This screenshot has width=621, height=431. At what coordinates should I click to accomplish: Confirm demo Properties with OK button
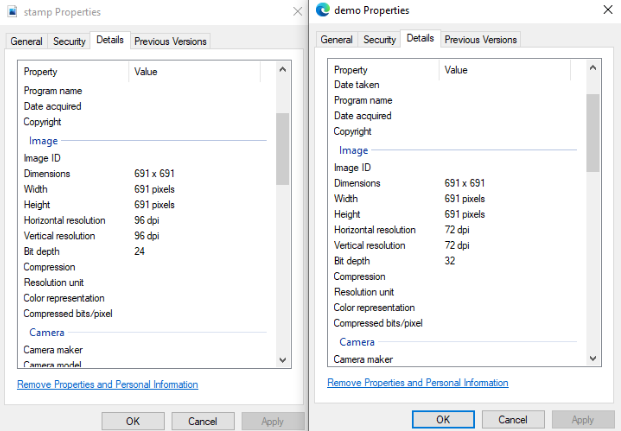(x=443, y=420)
